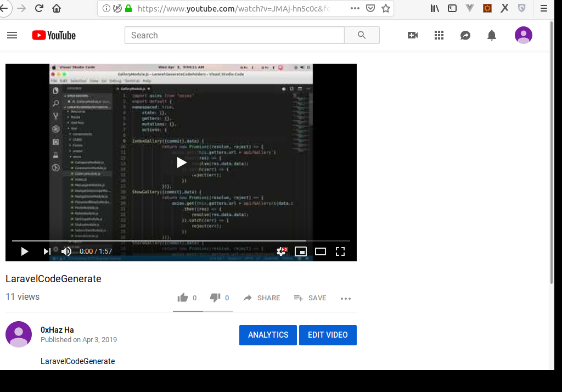Dislike the LaravelCodeGenerate video

215,298
